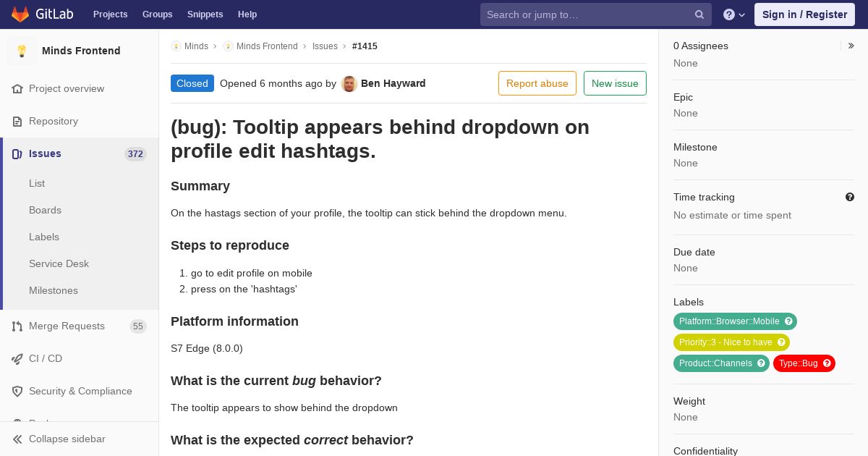Image resolution: width=868 pixels, height=456 pixels.
Task: Click the search magnifier icon
Action: point(699,14)
